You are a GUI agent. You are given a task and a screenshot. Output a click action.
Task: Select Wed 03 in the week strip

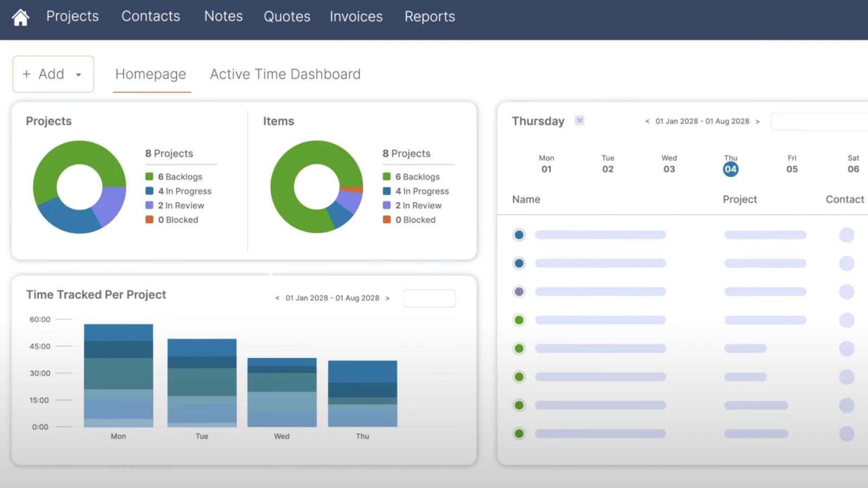click(669, 164)
